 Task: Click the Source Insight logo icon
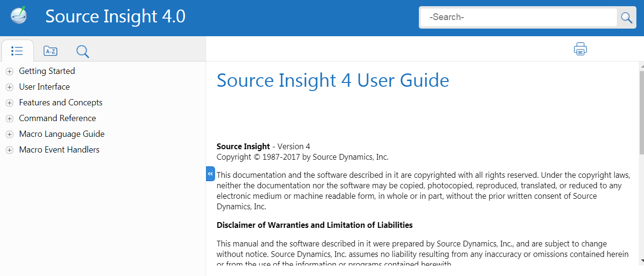[19, 15]
